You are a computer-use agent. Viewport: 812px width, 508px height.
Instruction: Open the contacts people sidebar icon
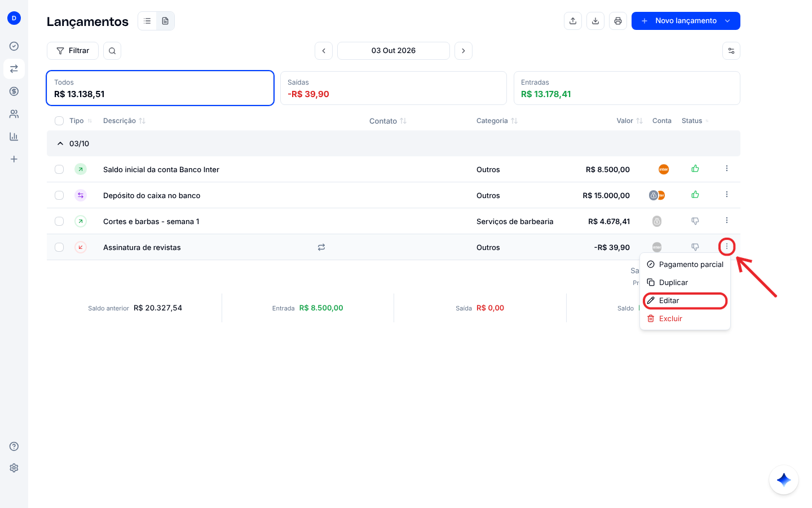click(x=14, y=114)
